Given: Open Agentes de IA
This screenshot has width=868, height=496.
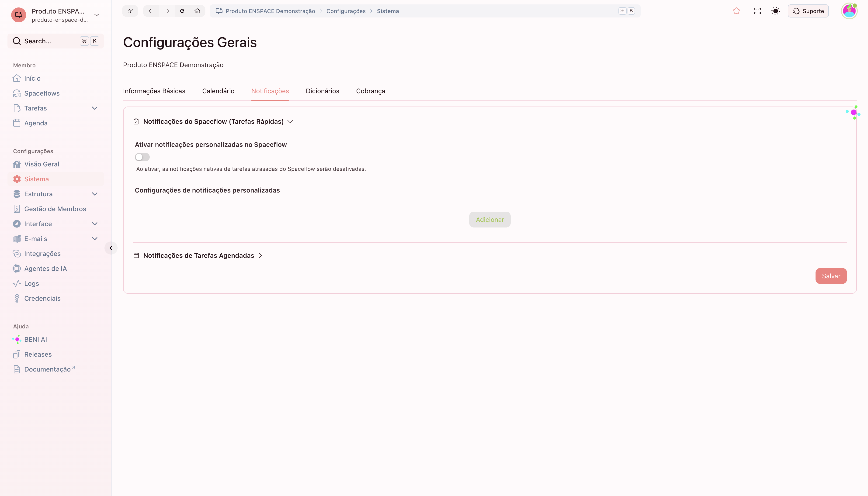Looking at the screenshot, I should pos(56,269).
